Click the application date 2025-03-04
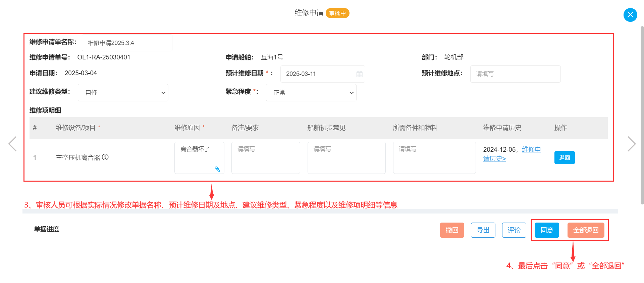 (81, 73)
